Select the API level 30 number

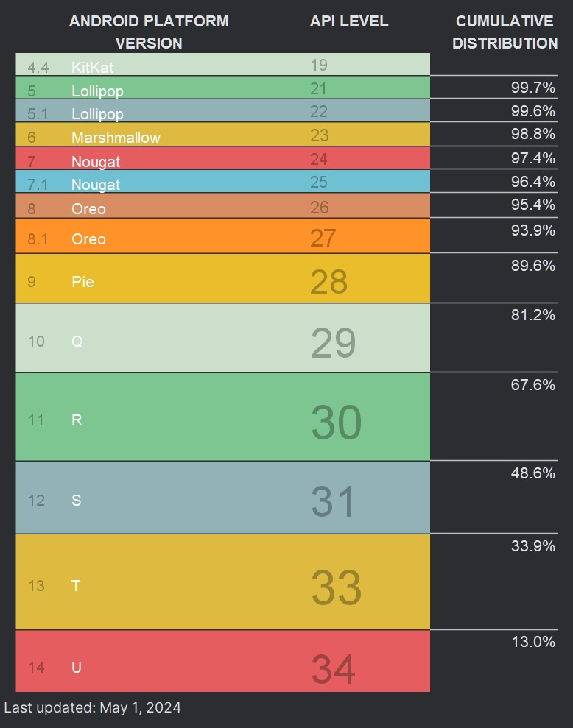tap(336, 422)
